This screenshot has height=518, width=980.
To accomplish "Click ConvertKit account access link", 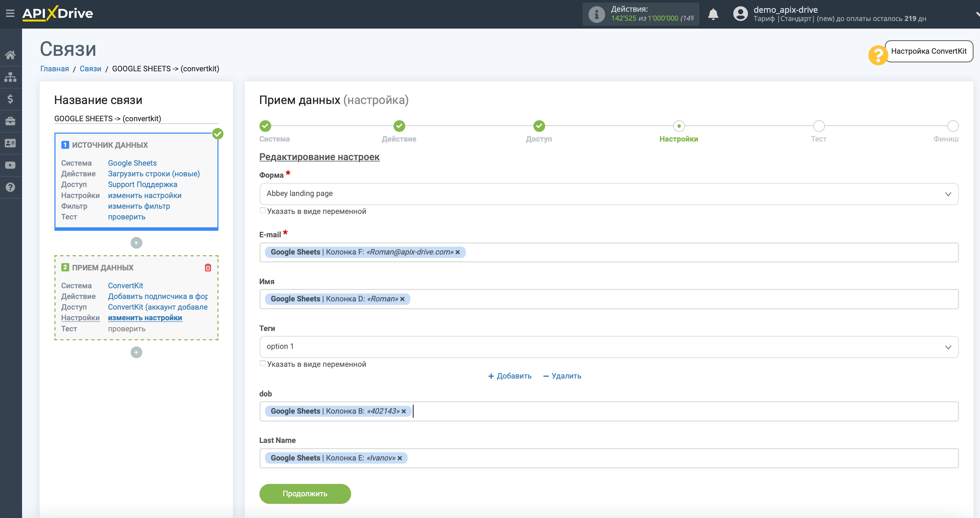I will [158, 307].
